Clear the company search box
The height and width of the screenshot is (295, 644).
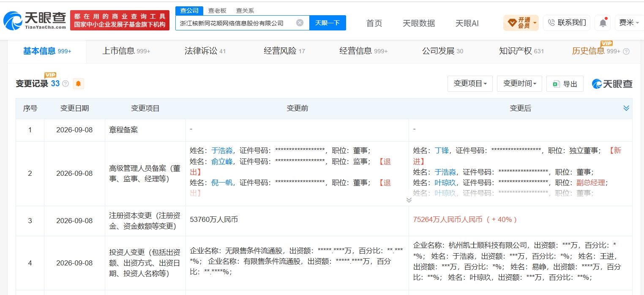pyautogui.click(x=300, y=23)
